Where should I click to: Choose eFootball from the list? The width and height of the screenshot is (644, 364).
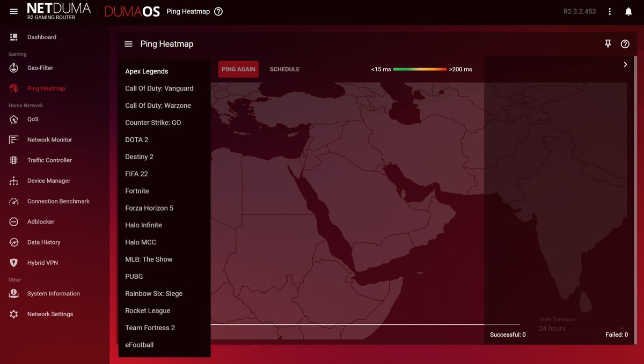pos(164,345)
